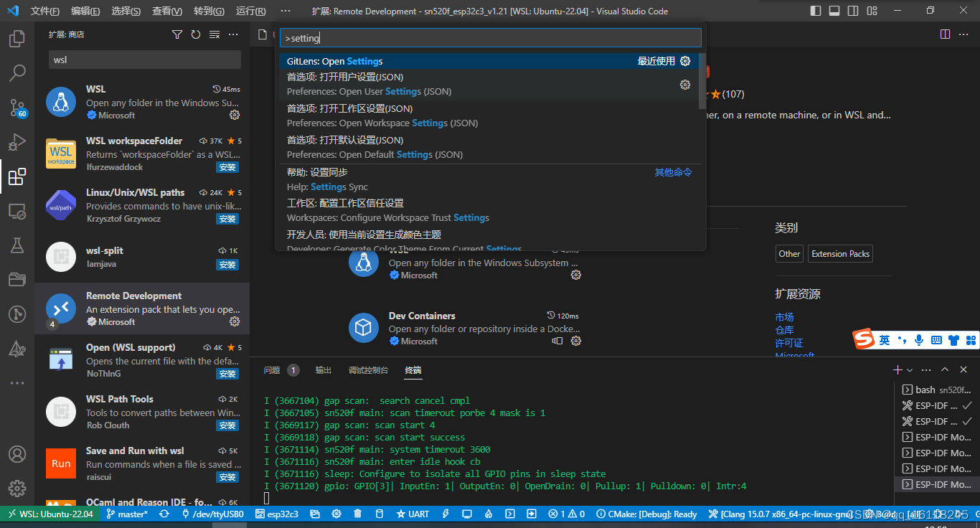Run GitLens: Open Settings command
The image size is (980, 528).
click(x=488, y=61)
